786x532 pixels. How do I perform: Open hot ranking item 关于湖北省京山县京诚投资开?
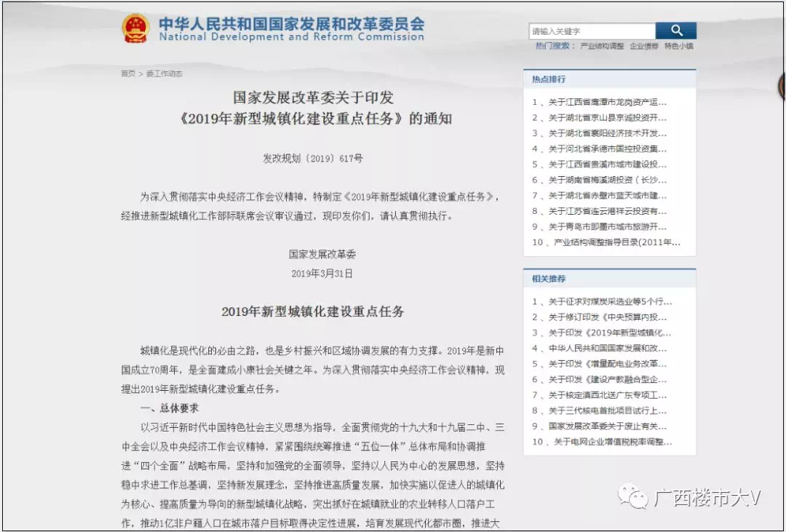pyautogui.click(x=608, y=118)
